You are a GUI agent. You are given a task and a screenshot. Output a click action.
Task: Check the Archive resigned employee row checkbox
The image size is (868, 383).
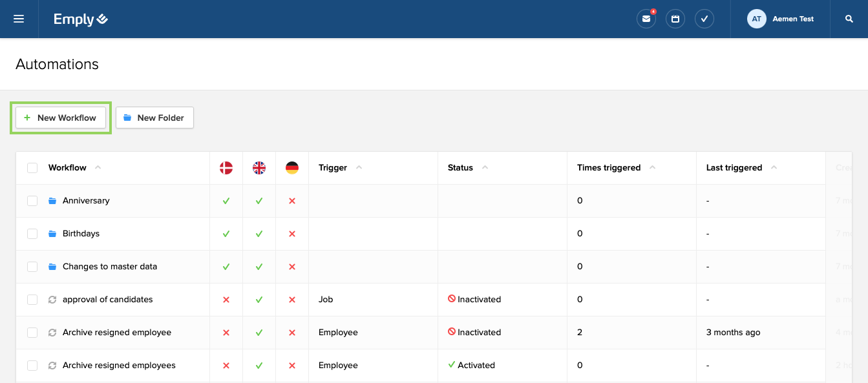(x=32, y=332)
